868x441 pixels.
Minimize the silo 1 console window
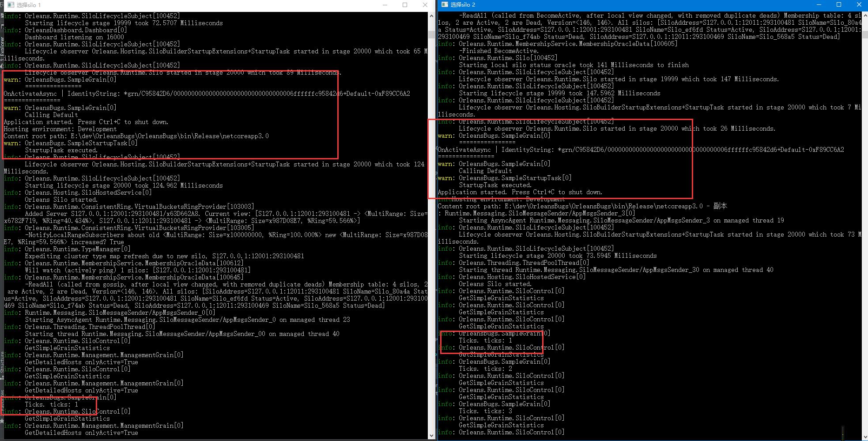pos(385,5)
